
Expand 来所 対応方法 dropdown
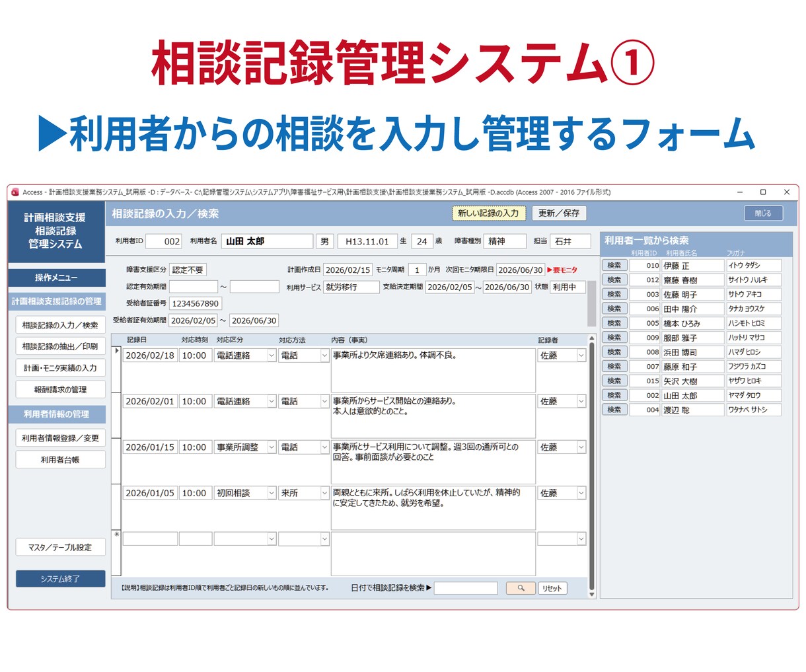click(324, 493)
